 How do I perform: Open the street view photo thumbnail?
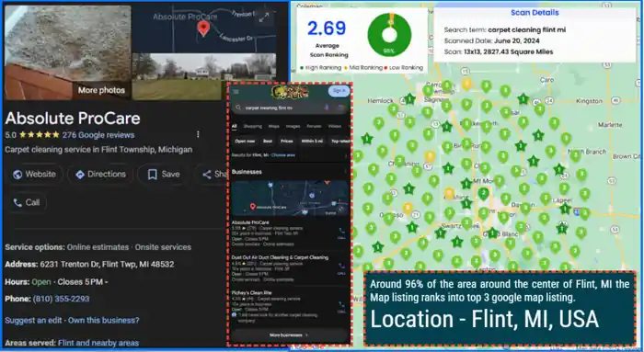pyautogui.click(x=203, y=76)
